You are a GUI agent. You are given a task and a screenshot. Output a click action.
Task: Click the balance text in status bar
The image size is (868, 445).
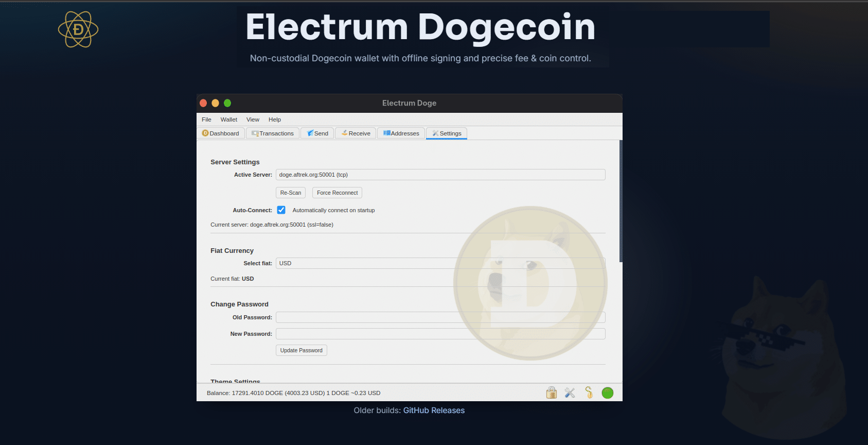[x=293, y=393]
